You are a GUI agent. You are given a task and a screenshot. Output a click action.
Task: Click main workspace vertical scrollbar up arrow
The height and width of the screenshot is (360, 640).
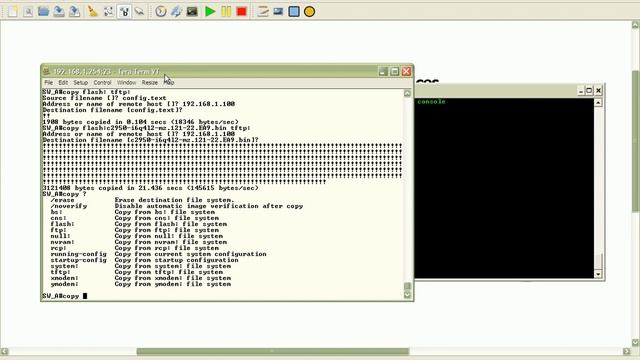[x=636, y=25]
